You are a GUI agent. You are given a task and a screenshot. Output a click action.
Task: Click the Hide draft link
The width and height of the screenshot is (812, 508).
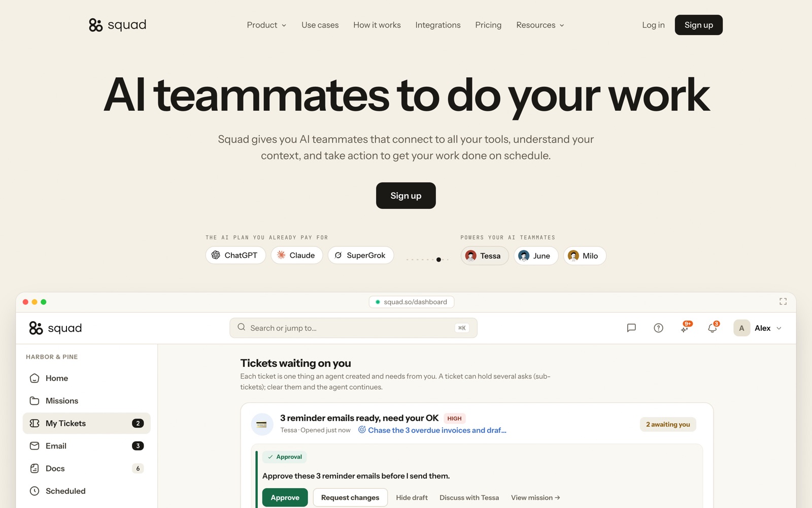(x=412, y=498)
